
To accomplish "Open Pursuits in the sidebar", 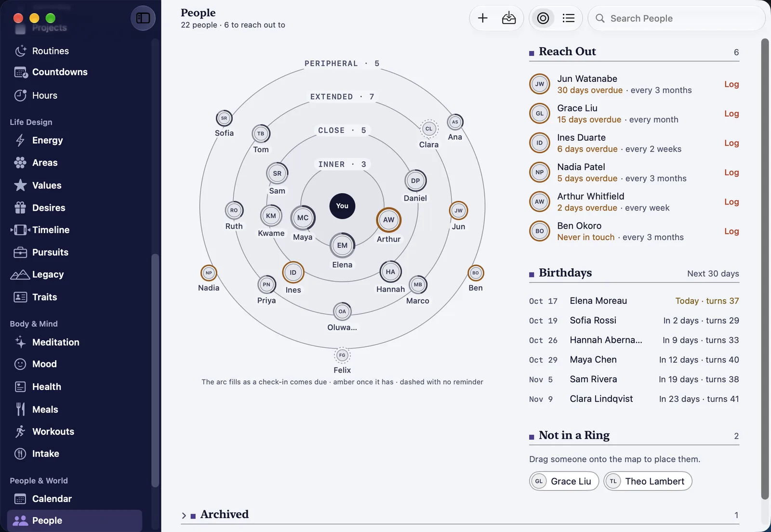I will click(76, 252).
